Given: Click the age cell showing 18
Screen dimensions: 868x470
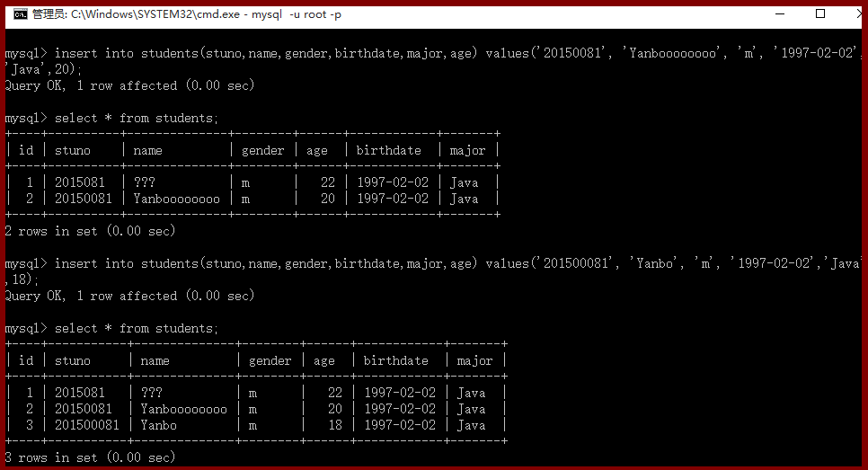Looking at the screenshot, I should (335, 425).
